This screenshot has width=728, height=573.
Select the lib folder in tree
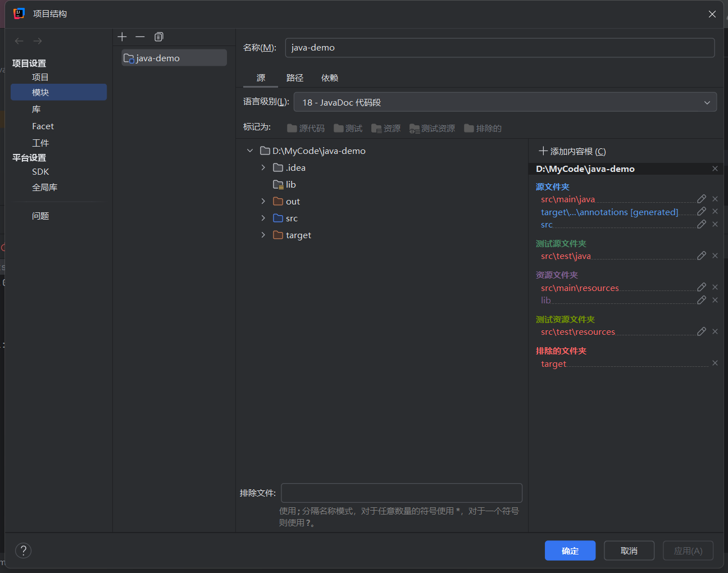(285, 184)
